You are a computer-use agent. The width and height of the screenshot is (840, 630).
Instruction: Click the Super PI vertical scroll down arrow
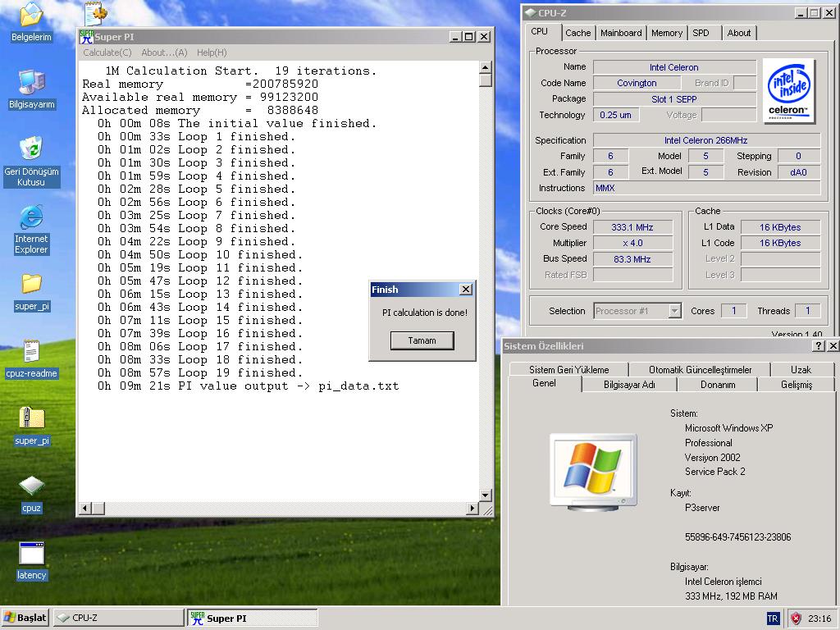(485, 495)
